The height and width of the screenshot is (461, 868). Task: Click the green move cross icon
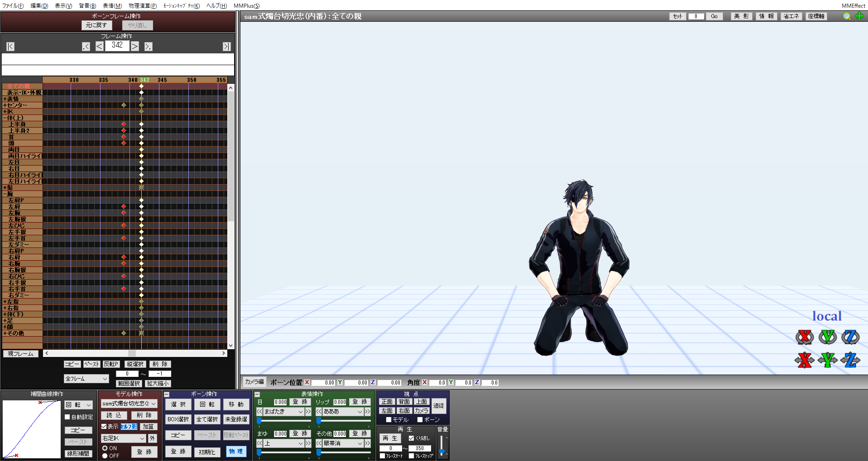click(859, 16)
